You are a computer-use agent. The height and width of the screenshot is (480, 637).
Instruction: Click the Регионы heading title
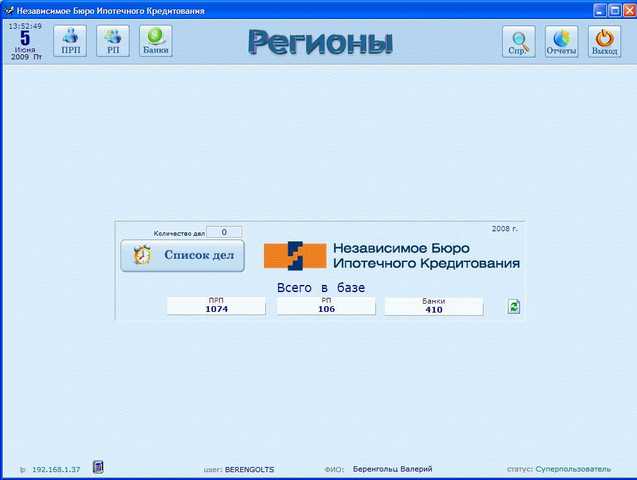pos(321,42)
